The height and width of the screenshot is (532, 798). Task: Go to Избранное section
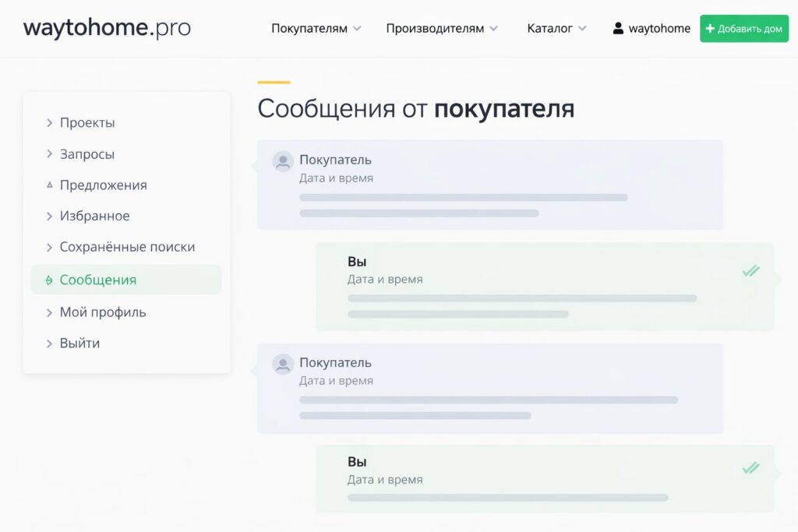click(94, 216)
